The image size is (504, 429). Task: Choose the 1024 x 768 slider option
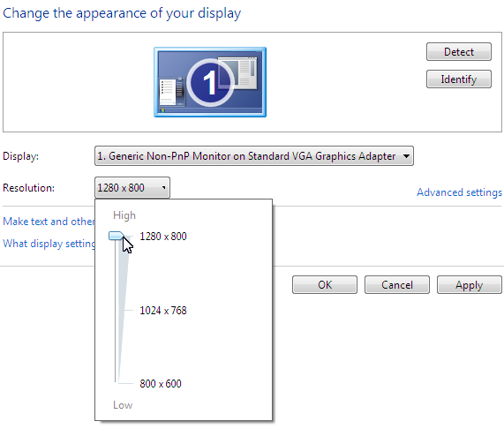[x=163, y=311]
